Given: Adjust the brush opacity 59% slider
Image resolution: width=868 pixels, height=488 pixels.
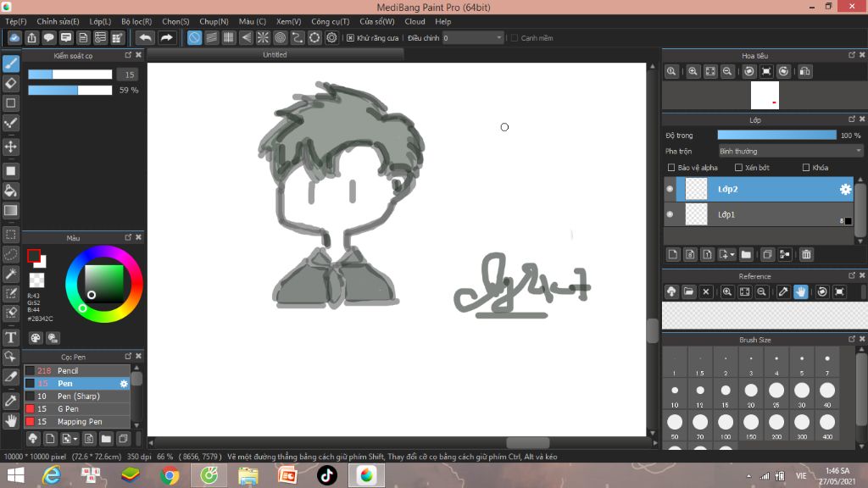Looking at the screenshot, I should click(x=70, y=90).
